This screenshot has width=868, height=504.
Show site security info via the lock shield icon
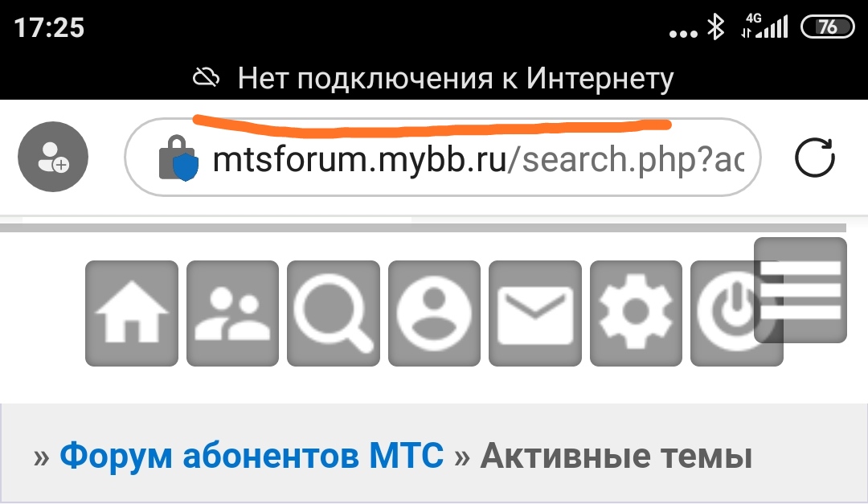click(178, 158)
